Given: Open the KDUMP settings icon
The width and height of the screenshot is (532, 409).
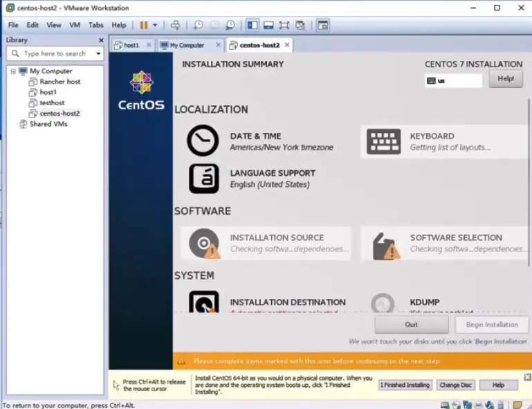Looking at the screenshot, I should [383, 302].
